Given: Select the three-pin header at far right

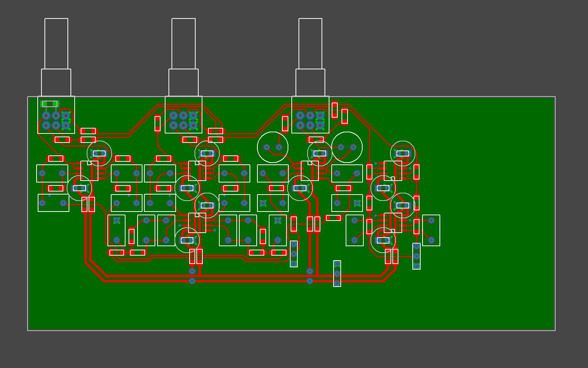Looking at the screenshot, I should point(416,256).
